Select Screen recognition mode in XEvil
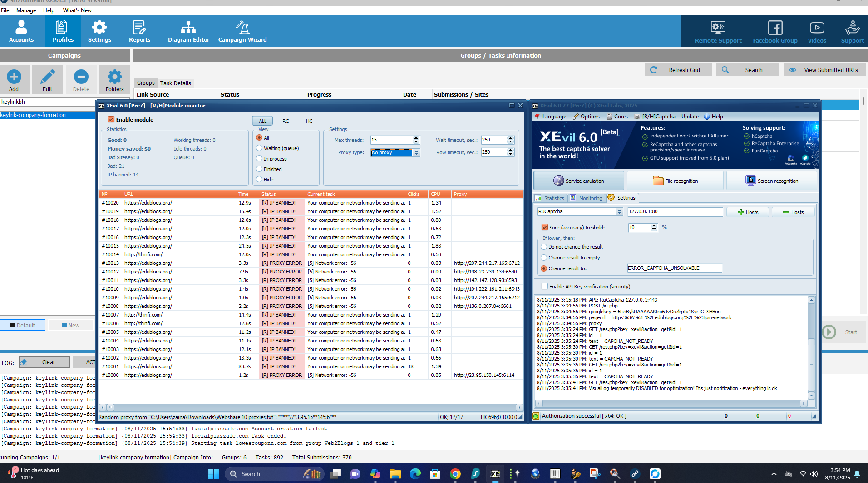This screenshot has height=483, width=868. tap(772, 181)
